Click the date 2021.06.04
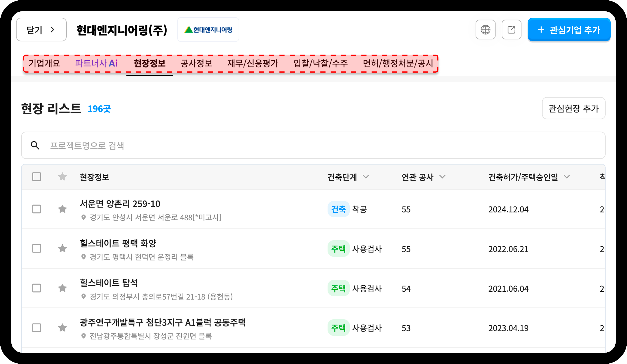 (x=508, y=289)
